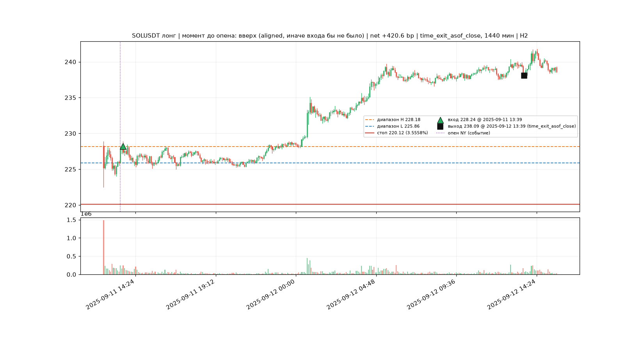Click the red stop line near 220

click(330, 204)
